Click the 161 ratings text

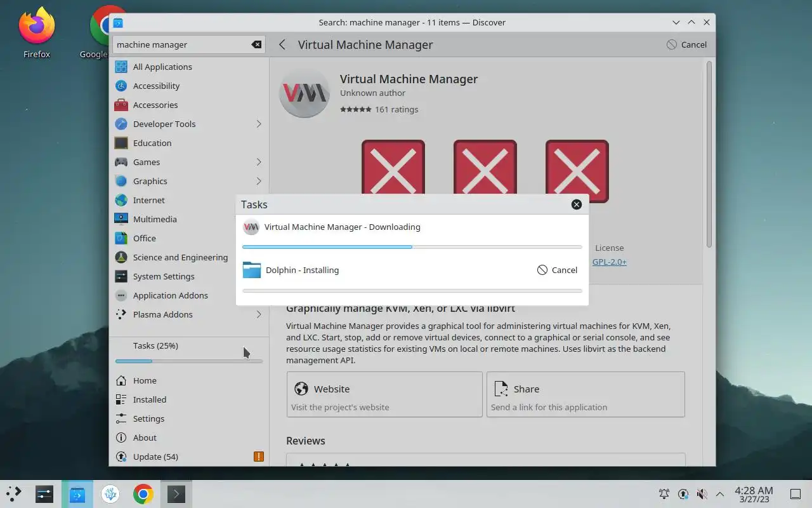tap(396, 109)
